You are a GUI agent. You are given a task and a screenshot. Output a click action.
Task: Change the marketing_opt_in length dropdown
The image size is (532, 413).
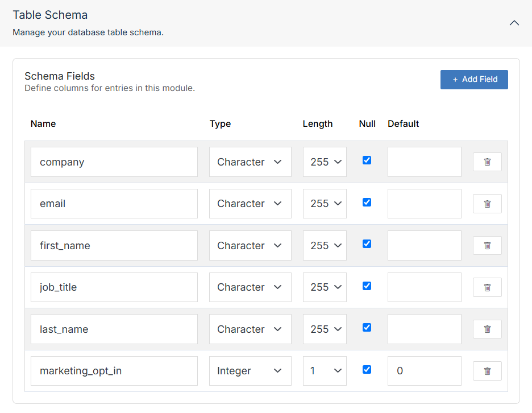pyautogui.click(x=325, y=371)
